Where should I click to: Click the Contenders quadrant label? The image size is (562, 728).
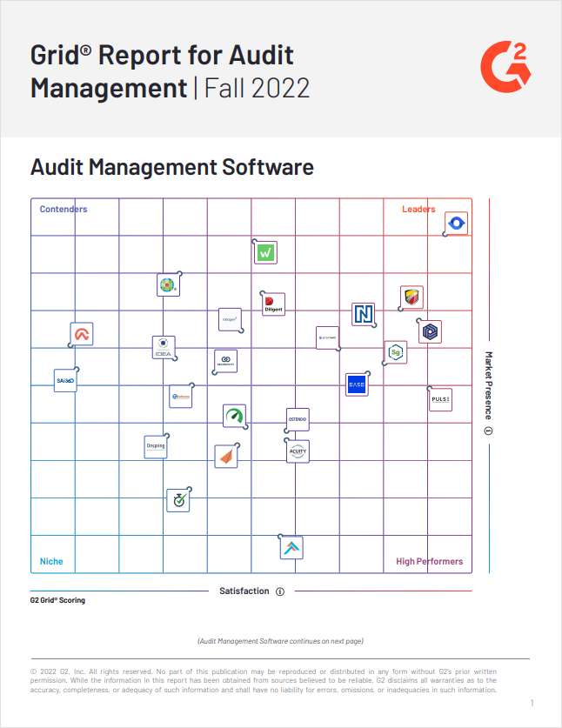[64, 209]
